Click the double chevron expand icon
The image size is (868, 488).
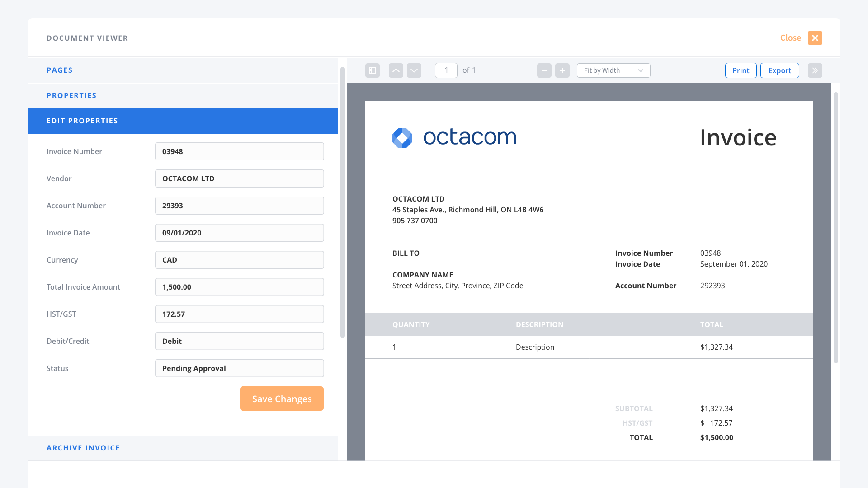pos(815,70)
